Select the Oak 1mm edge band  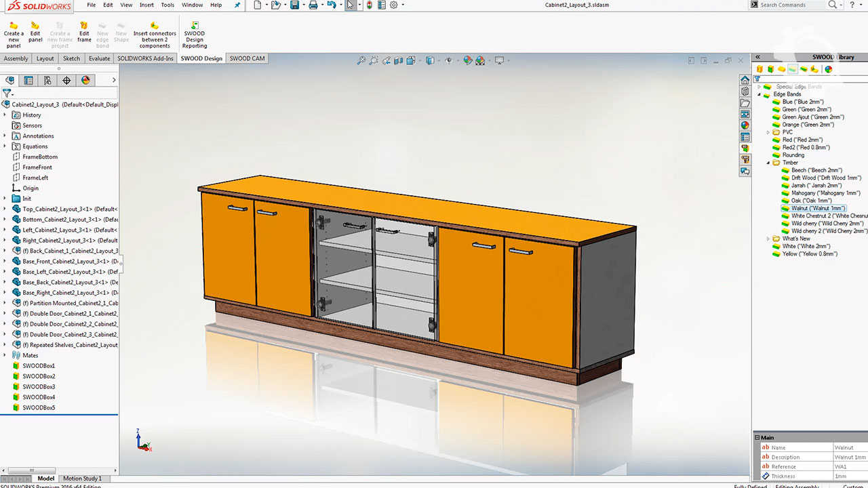[811, 201]
